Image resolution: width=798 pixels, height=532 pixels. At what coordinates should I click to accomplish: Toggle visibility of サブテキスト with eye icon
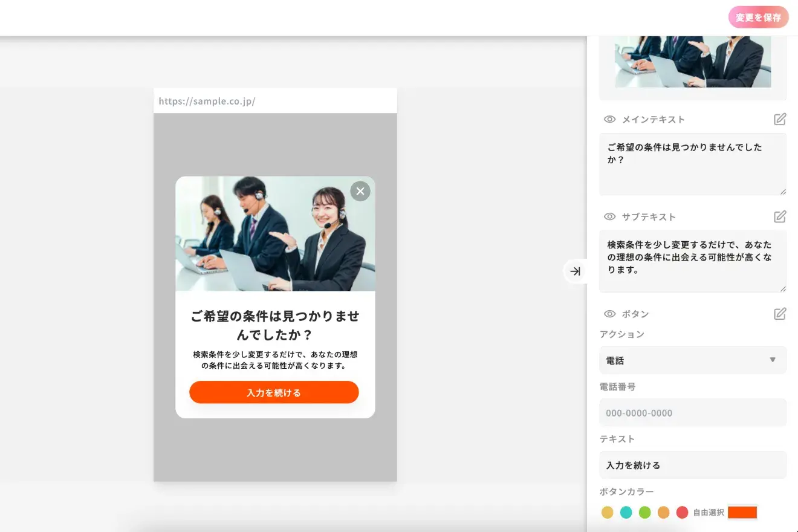pos(609,216)
